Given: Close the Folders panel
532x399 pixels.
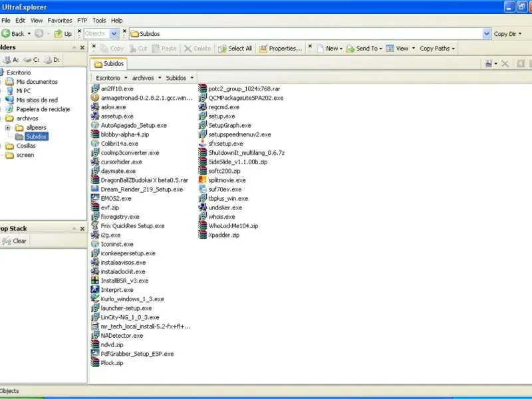Looking at the screenshot, I should coord(82,47).
